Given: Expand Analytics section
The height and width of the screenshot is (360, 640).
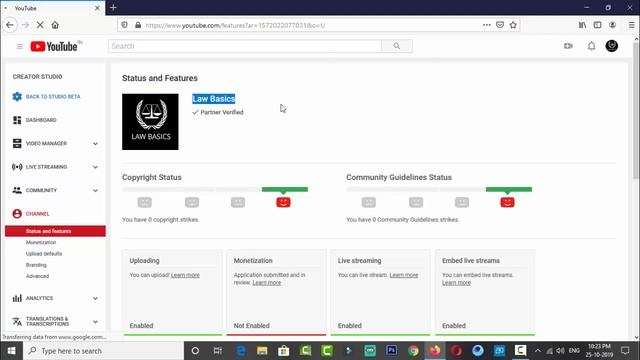Looking at the screenshot, I should coord(95,298).
